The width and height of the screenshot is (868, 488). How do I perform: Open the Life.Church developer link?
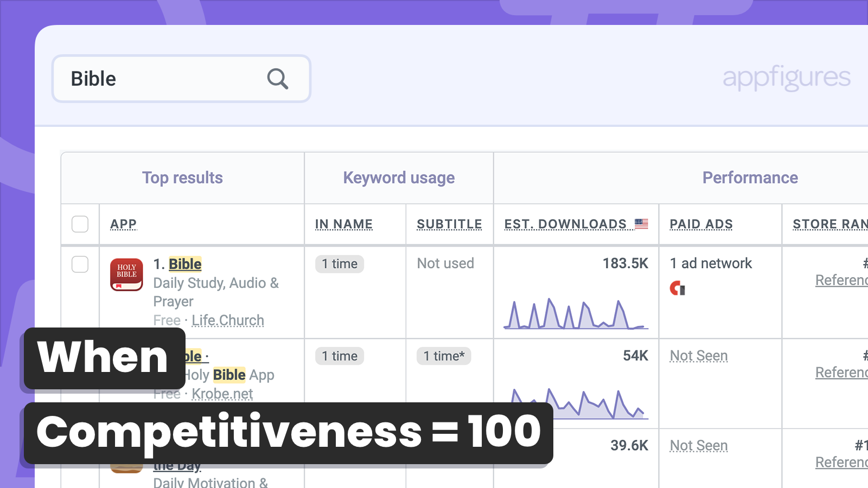tap(228, 320)
